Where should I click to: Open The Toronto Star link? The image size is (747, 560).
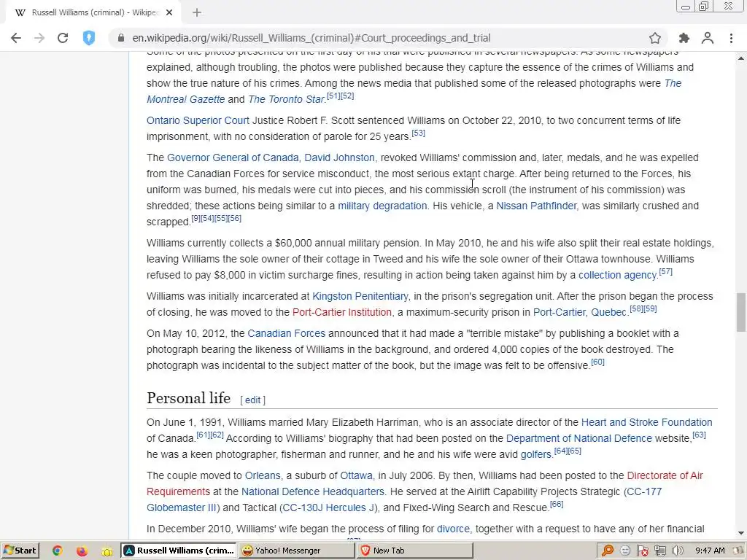coord(286,99)
